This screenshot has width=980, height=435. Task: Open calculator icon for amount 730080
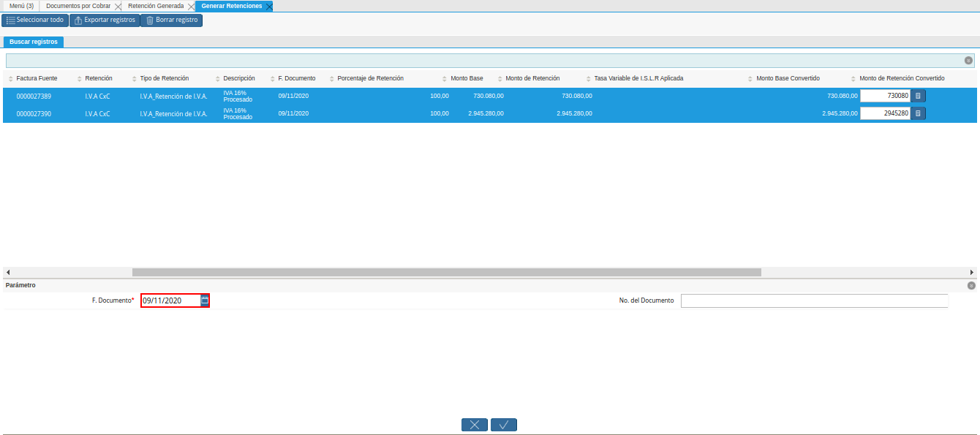[919, 96]
